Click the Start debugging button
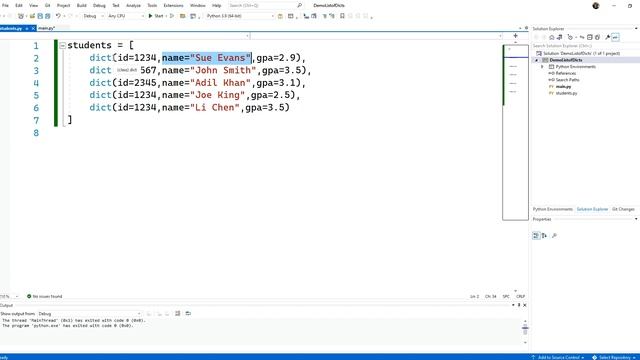Image resolution: width=640 pixels, height=360 pixels. 156,16
